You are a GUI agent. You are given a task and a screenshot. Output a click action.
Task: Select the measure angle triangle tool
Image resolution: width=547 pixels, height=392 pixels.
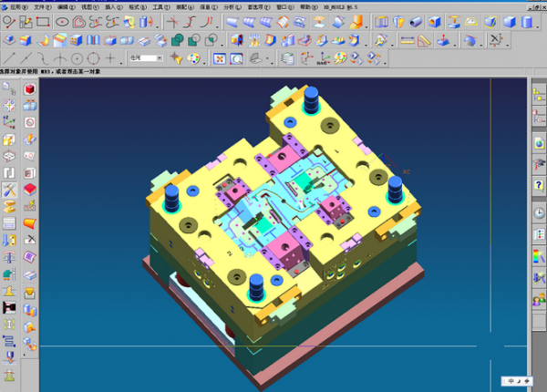(424, 40)
